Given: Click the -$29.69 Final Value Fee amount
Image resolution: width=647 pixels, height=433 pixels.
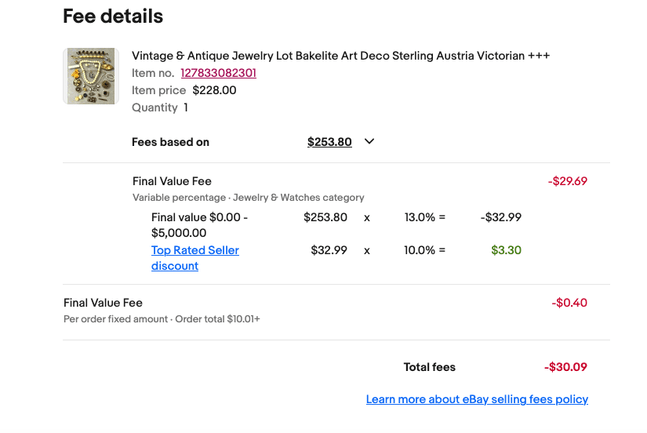Looking at the screenshot, I should (567, 181).
